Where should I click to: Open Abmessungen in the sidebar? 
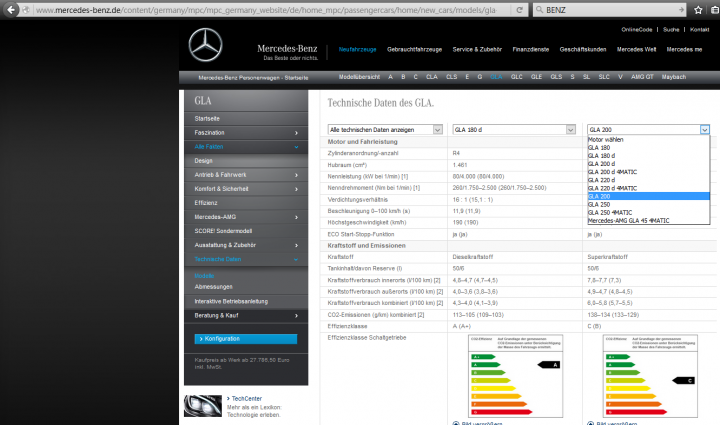(x=214, y=287)
